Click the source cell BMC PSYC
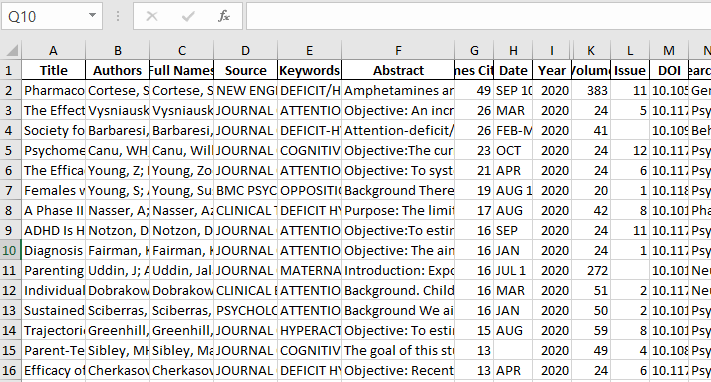The width and height of the screenshot is (711, 382). pos(245,191)
